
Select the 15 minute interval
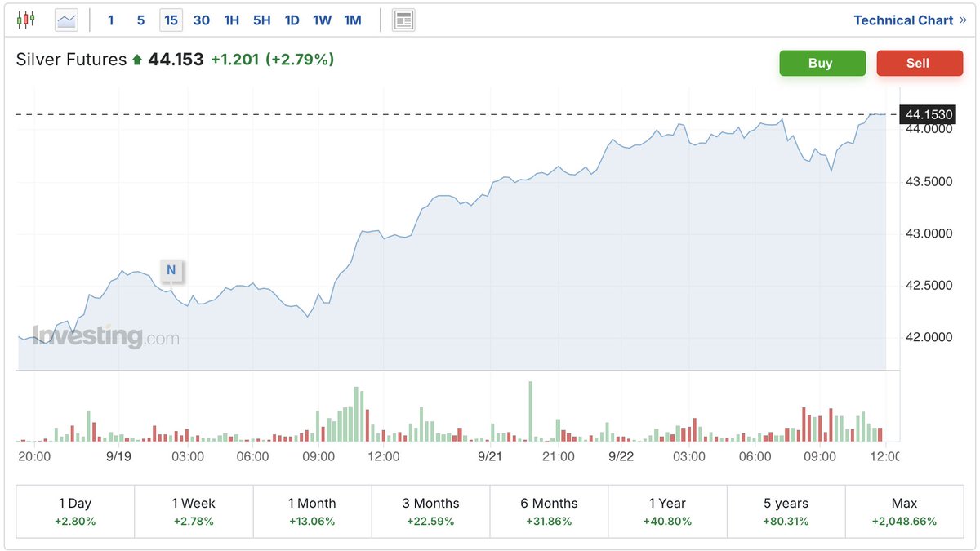click(171, 20)
